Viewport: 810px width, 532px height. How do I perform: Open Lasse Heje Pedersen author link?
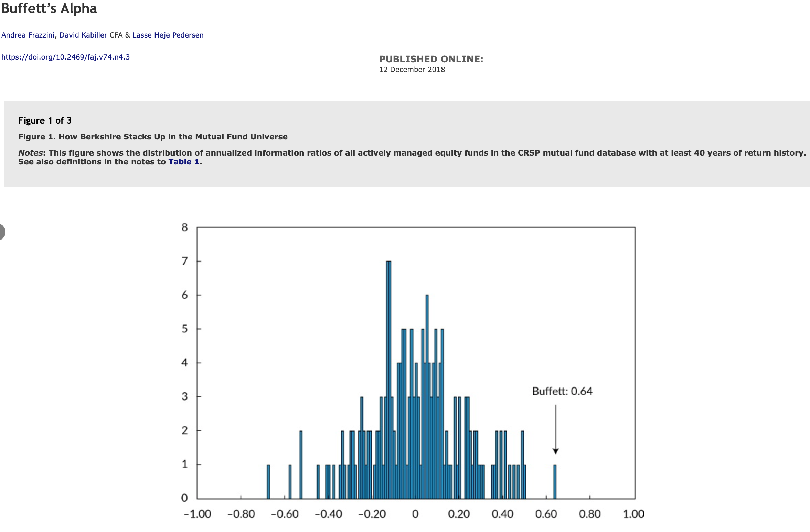tap(168, 35)
